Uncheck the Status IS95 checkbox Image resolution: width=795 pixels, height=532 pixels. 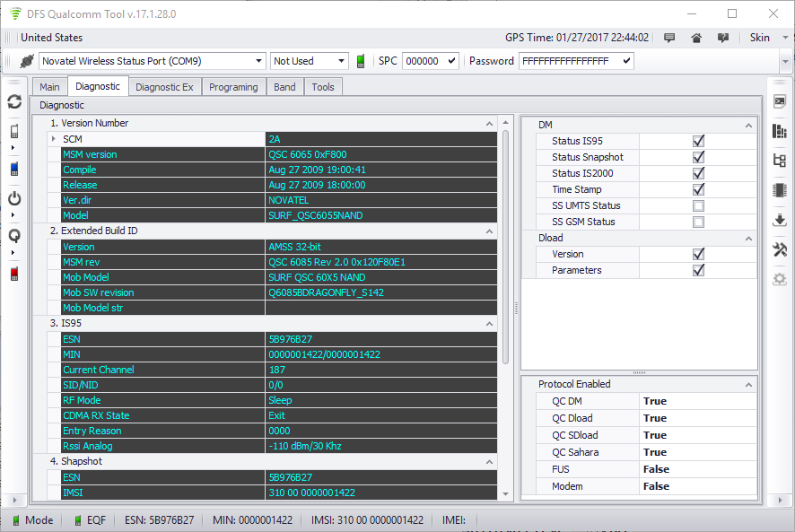699,141
